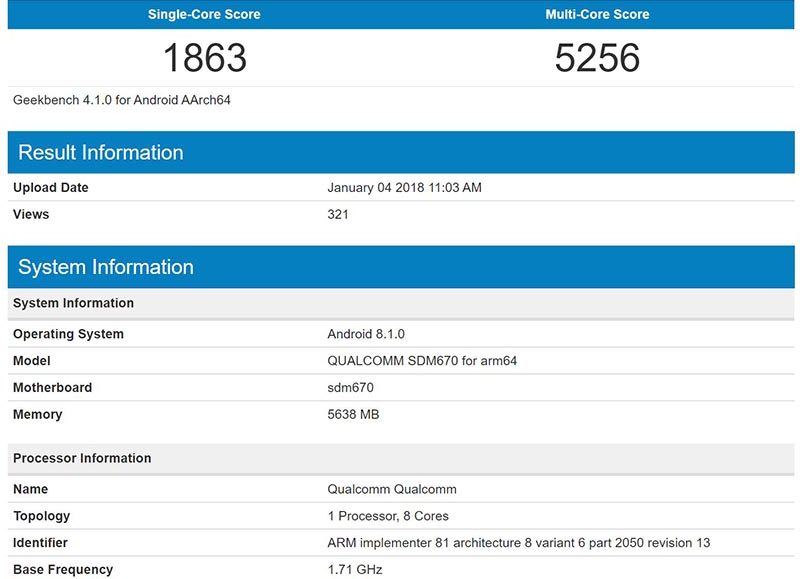Click the Topology label
This screenshot has width=800, height=579.
[x=41, y=516]
